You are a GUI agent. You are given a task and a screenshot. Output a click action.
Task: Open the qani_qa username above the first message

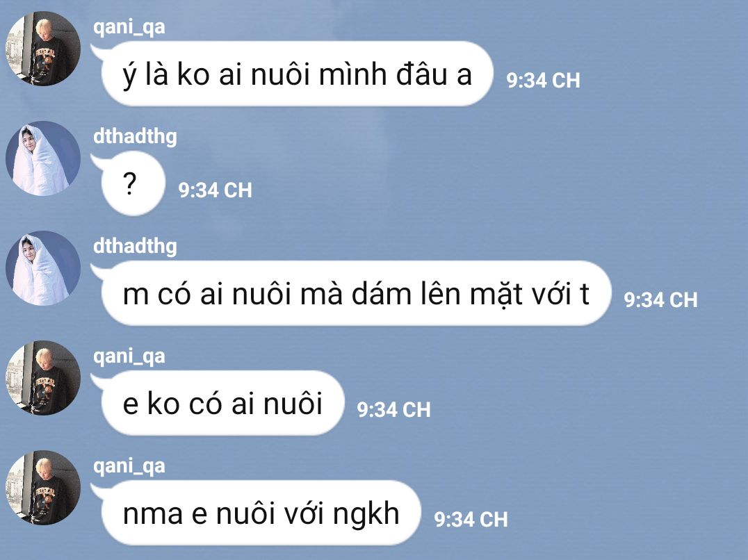point(129,26)
